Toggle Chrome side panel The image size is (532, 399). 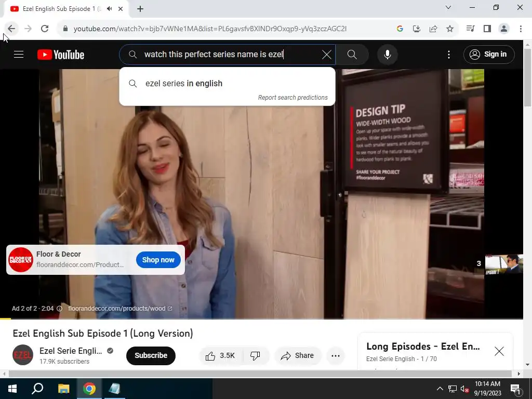(x=487, y=29)
